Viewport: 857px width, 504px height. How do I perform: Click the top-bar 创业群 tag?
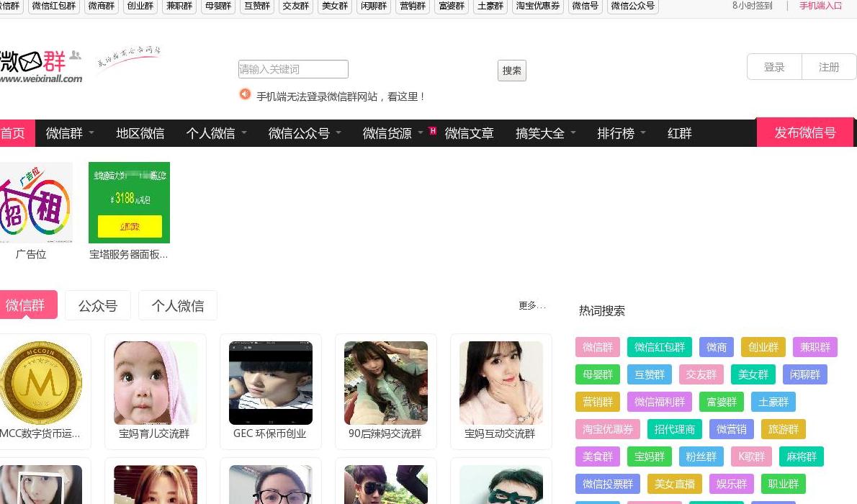140,6
